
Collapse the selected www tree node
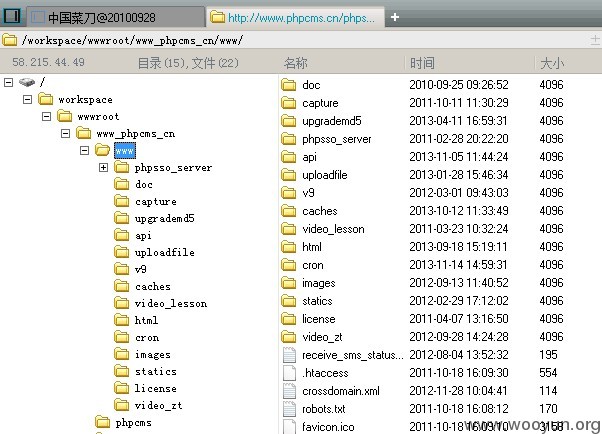coord(84,151)
